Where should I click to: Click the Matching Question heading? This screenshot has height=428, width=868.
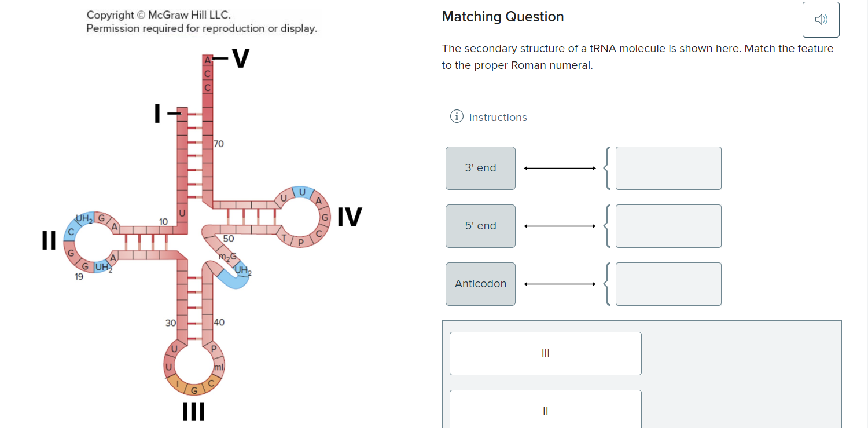pyautogui.click(x=502, y=16)
